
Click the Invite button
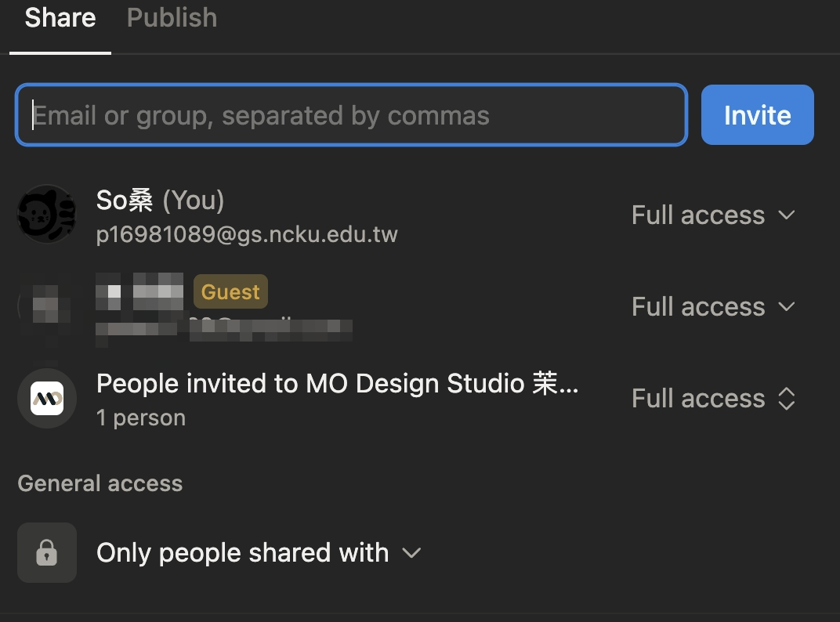(756, 114)
